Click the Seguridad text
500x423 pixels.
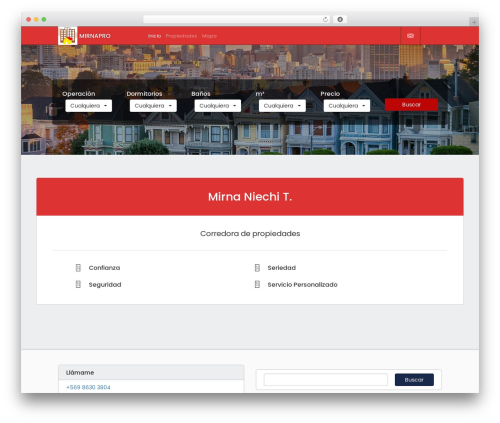click(105, 285)
